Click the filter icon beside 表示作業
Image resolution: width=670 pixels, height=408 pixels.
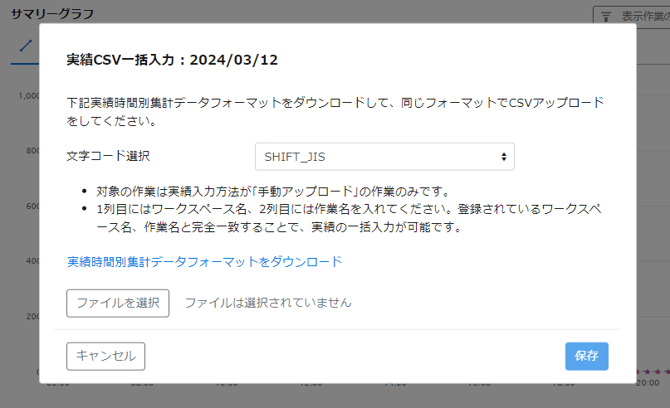[604, 17]
